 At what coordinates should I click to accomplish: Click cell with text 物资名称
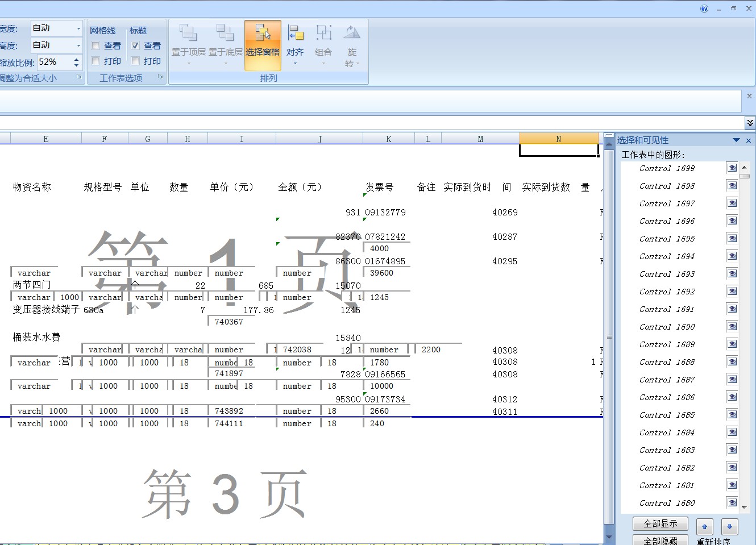(32, 187)
